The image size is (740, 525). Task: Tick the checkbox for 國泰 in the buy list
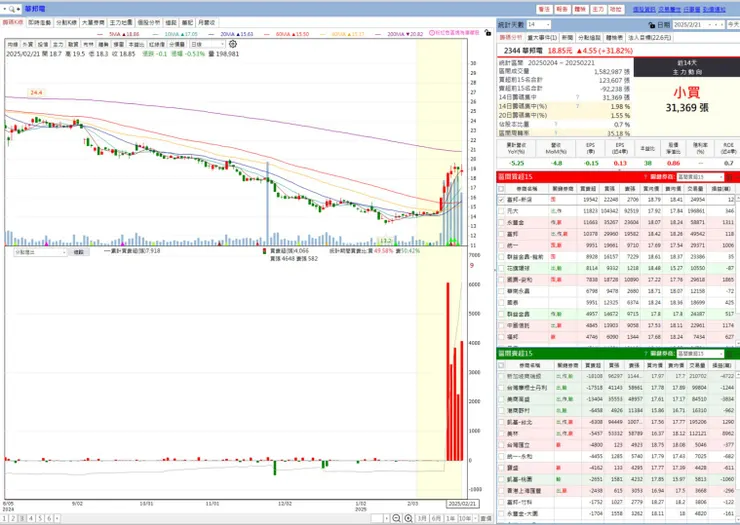coord(501,303)
